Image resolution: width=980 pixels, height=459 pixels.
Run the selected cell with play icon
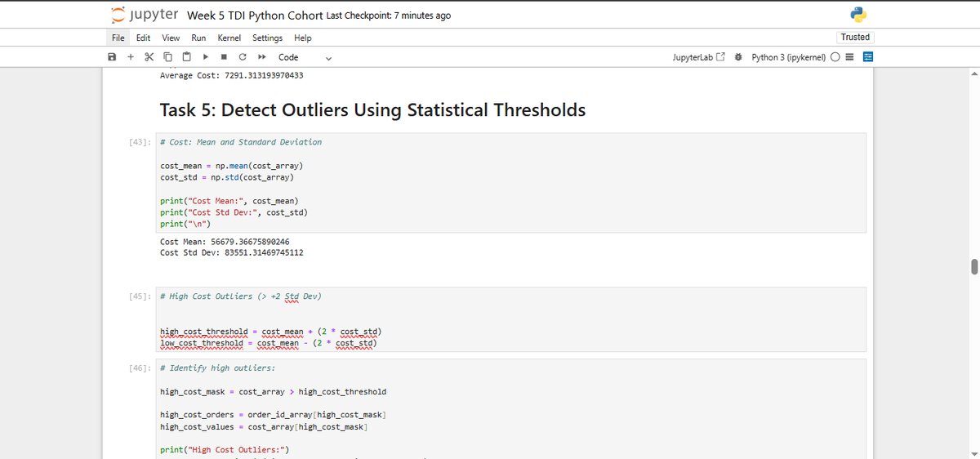[x=206, y=57]
